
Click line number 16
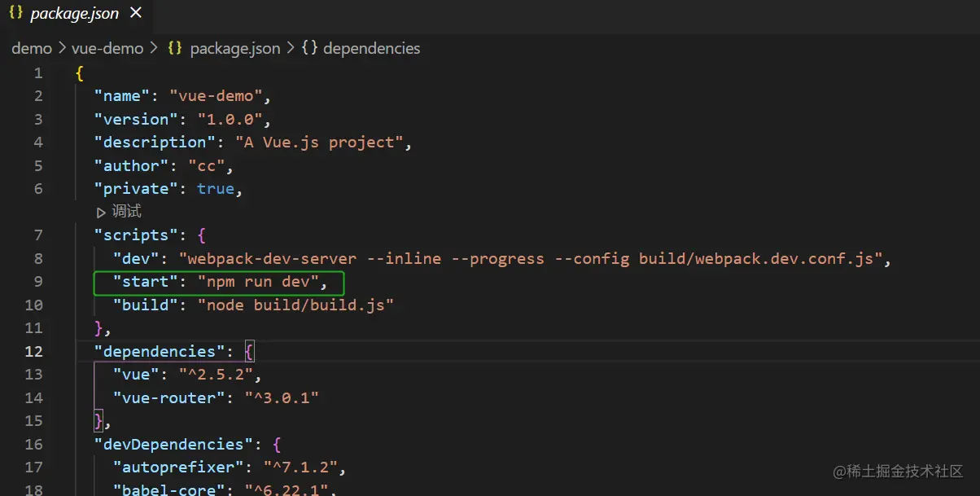tap(33, 444)
